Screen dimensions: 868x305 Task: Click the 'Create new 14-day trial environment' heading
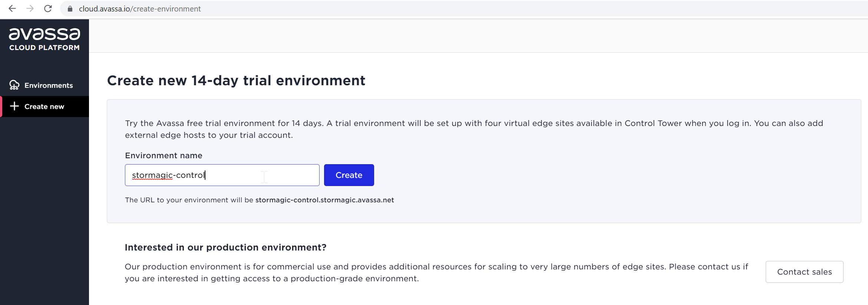[x=236, y=80]
